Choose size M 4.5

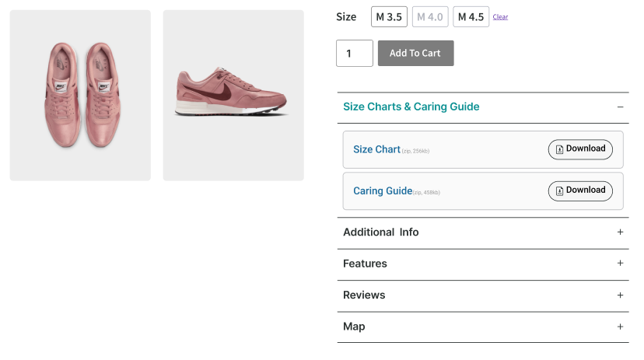(x=471, y=17)
